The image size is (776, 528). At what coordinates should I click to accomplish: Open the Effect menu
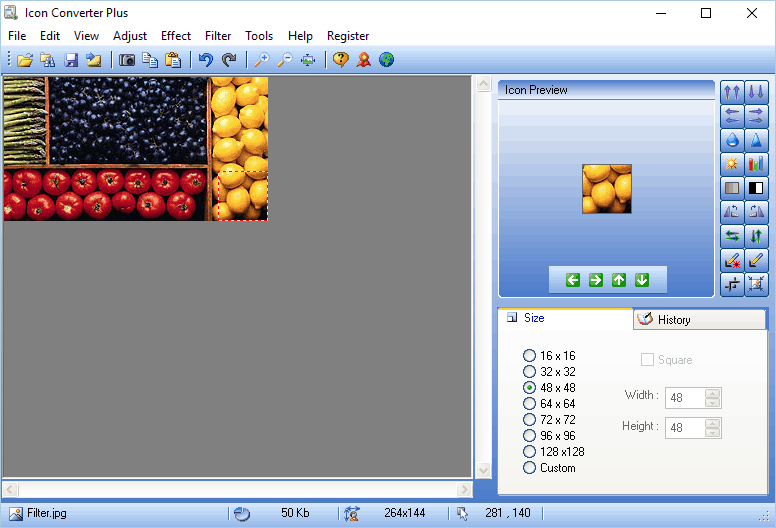point(176,36)
